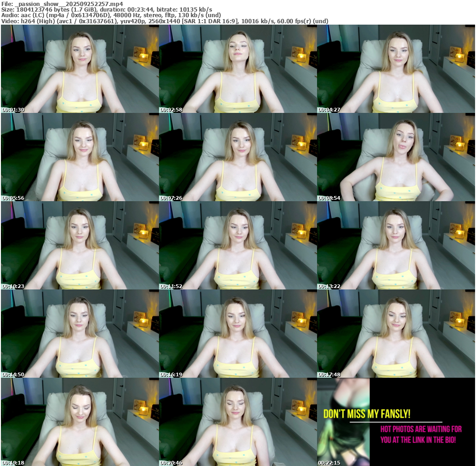
Task: Click the frame at 00:08:54
Action: [396, 157]
